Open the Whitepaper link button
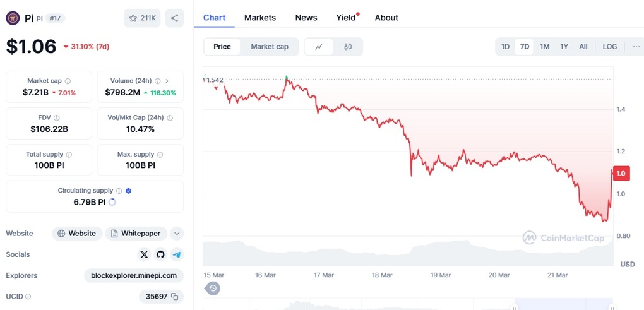The width and height of the screenshot is (644, 310). coord(136,234)
